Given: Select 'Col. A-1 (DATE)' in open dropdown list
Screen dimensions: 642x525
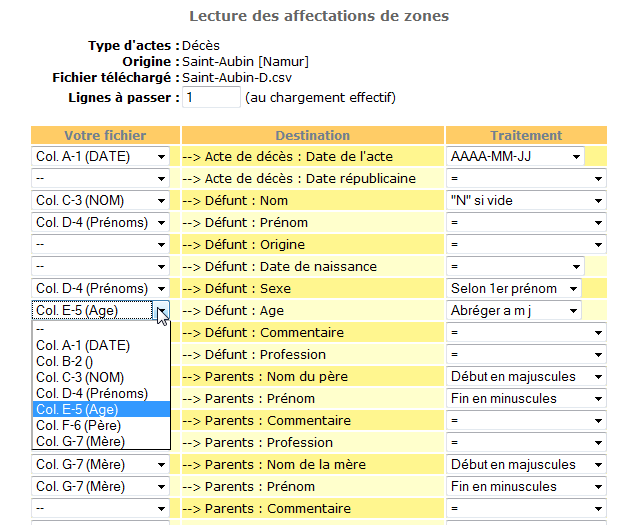Looking at the screenshot, I should tap(83, 345).
